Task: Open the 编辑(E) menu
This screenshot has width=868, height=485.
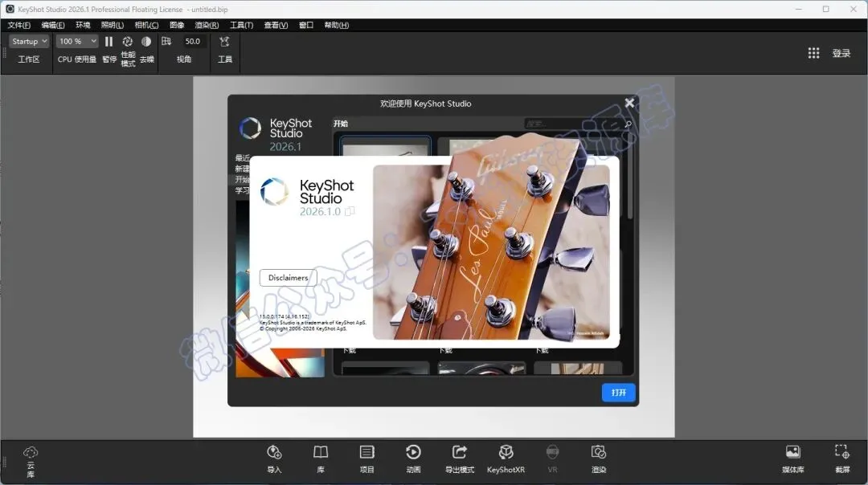Action: coord(52,25)
